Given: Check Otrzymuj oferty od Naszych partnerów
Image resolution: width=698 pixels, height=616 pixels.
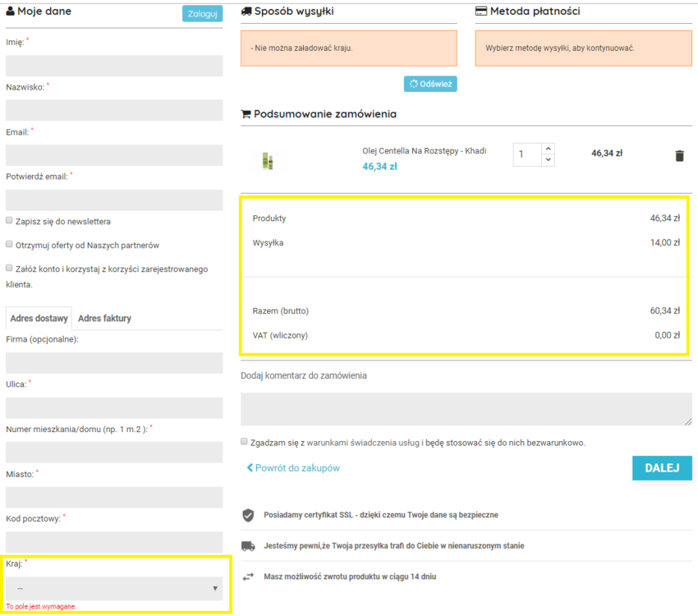Looking at the screenshot, I should pos(9,244).
